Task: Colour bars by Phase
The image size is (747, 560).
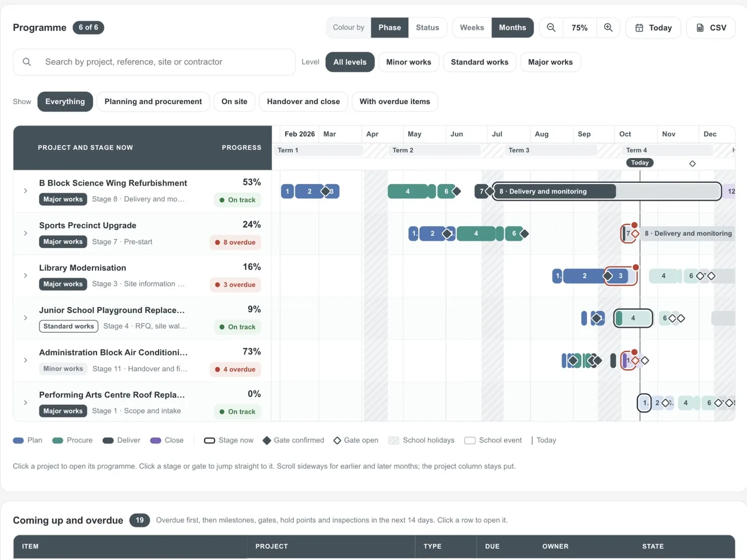Action: 390,28
